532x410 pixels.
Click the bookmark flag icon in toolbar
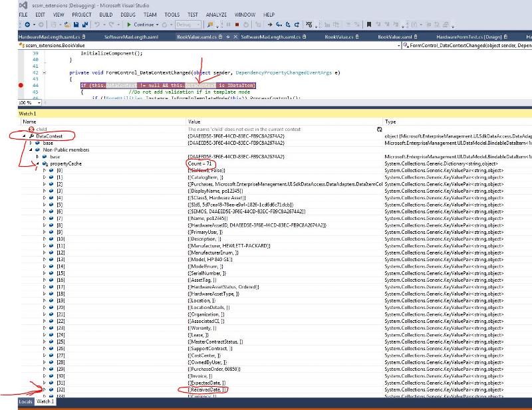pyautogui.click(x=369, y=25)
